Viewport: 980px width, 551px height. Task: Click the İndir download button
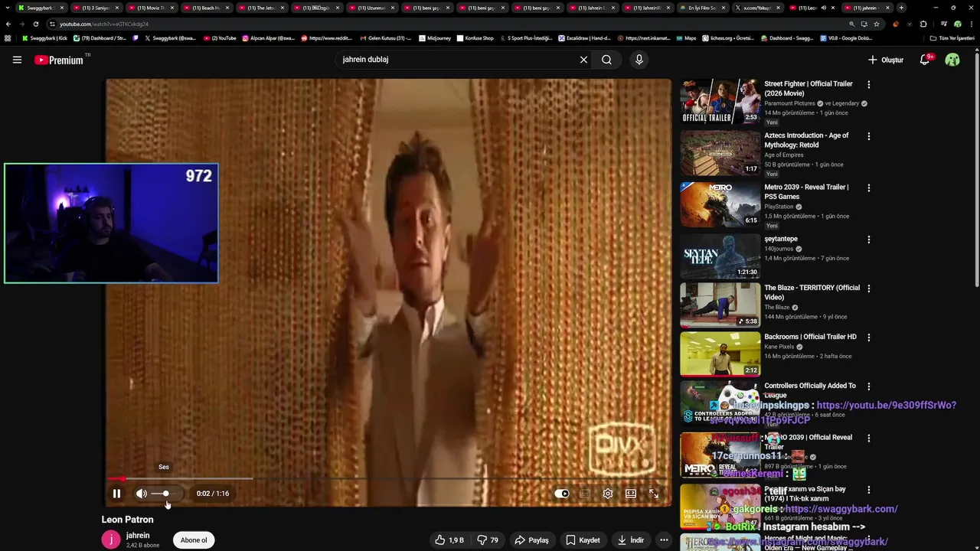point(631,540)
